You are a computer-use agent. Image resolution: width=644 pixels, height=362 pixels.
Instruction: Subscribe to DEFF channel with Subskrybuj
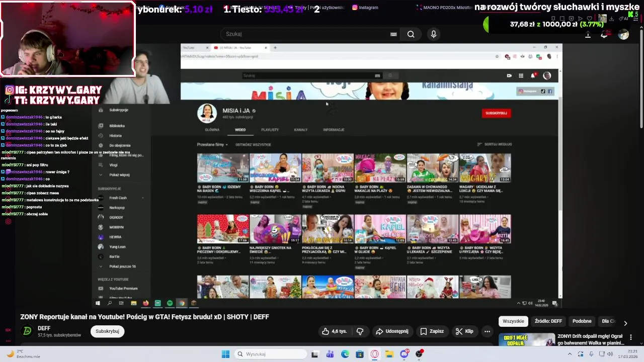click(x=107, y=331)
